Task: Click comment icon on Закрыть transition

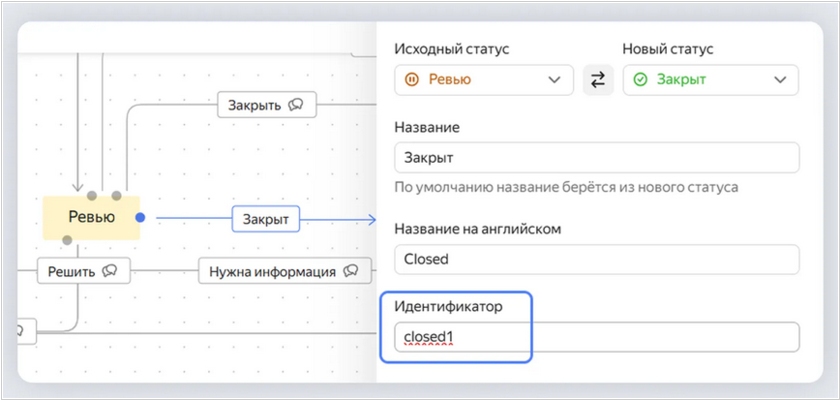Action: (x=295, y=104)
